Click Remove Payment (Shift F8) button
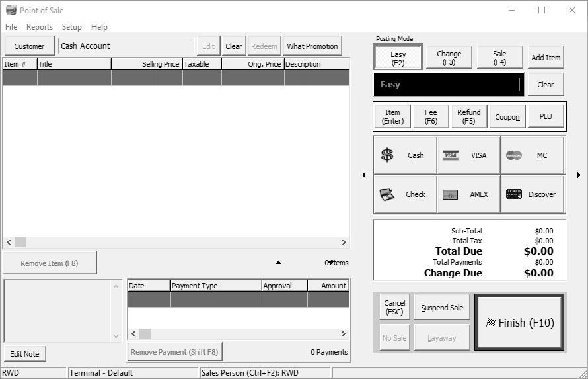The image size is (588, 379). pos(174,352)
